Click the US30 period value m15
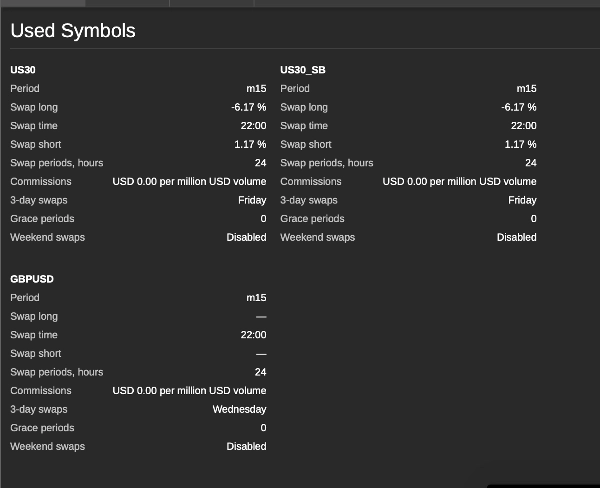600x488 pixels. point(256,88)
